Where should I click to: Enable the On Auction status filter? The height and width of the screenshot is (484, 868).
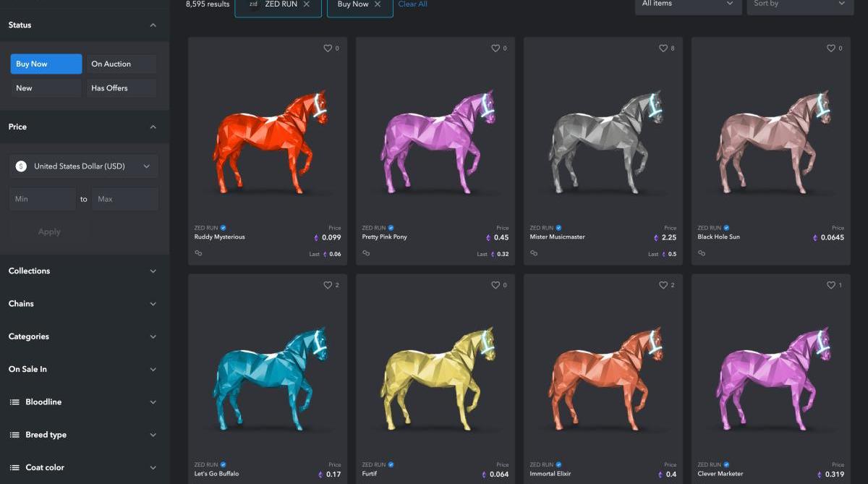[122, 64]
